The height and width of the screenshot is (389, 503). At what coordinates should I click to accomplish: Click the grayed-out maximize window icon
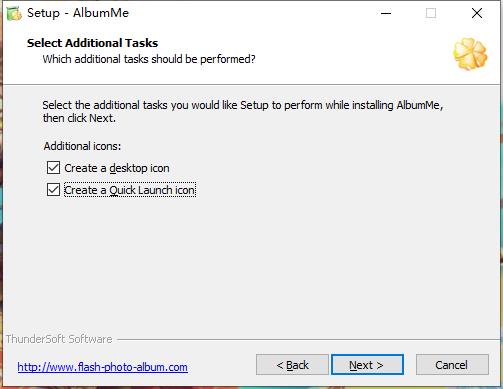click(431, 13)
